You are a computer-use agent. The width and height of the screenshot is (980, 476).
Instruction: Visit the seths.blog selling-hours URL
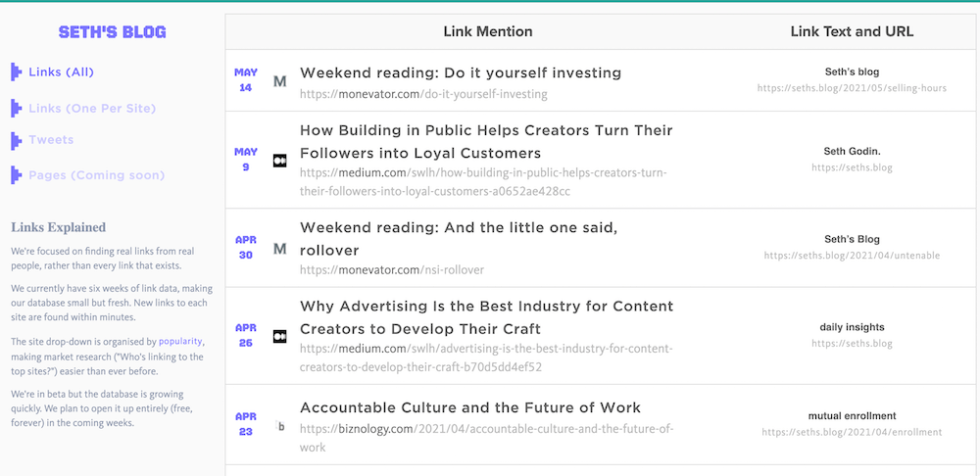click(852, 88)
